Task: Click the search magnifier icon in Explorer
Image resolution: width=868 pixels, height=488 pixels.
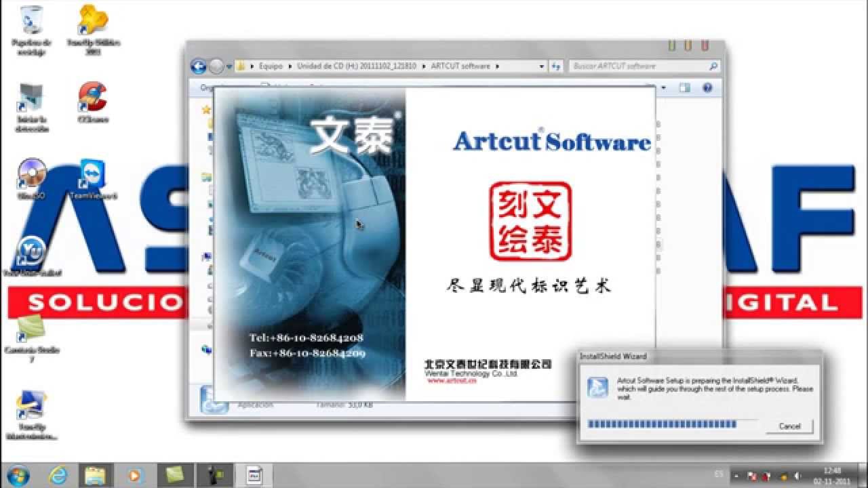Action: pos(713,66)
